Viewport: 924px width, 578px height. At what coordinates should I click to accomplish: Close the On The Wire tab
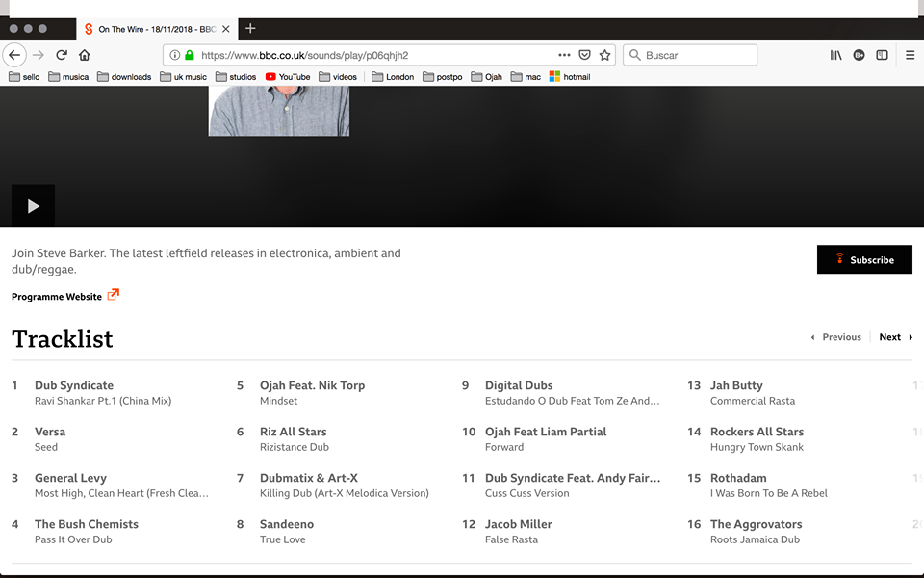226,29
